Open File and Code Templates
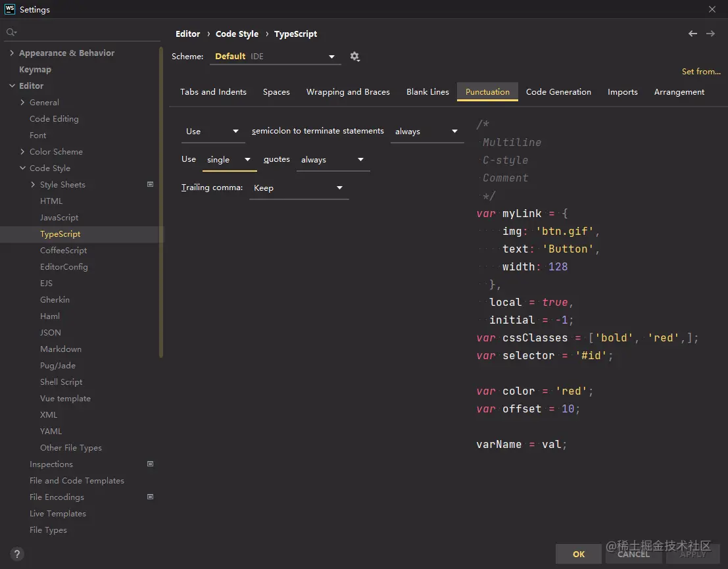Viewport: 728px width, 569px height. [76, 481]
